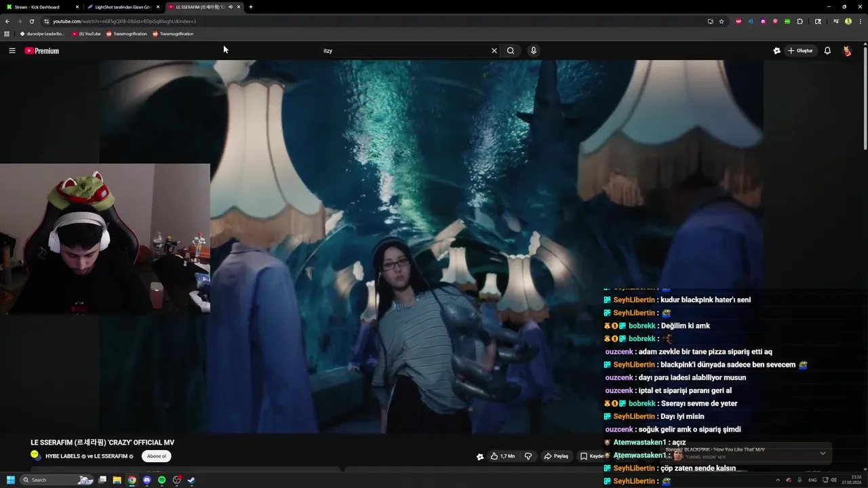The width and height of the screenshot is (868, 488).
Task: Go forward in Chrome history
Action: tap(19, 21)
